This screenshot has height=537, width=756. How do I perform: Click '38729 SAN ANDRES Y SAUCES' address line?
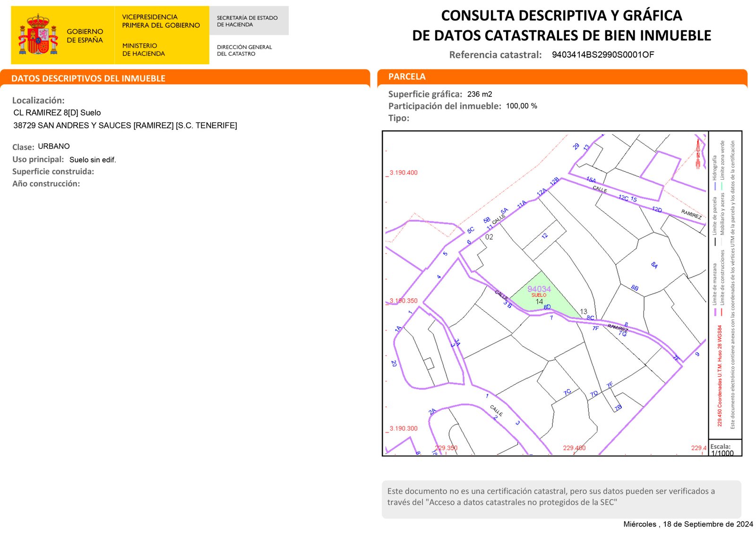[125, 125]
